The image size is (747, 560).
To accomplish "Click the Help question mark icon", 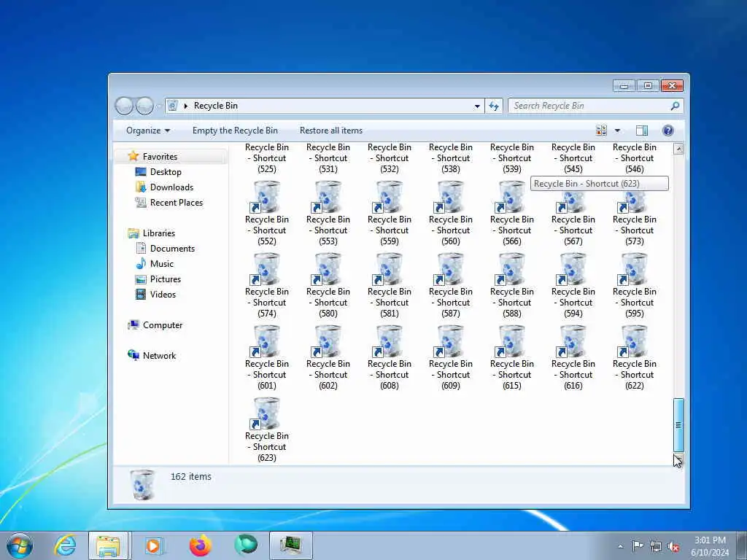I will [668, 131].
